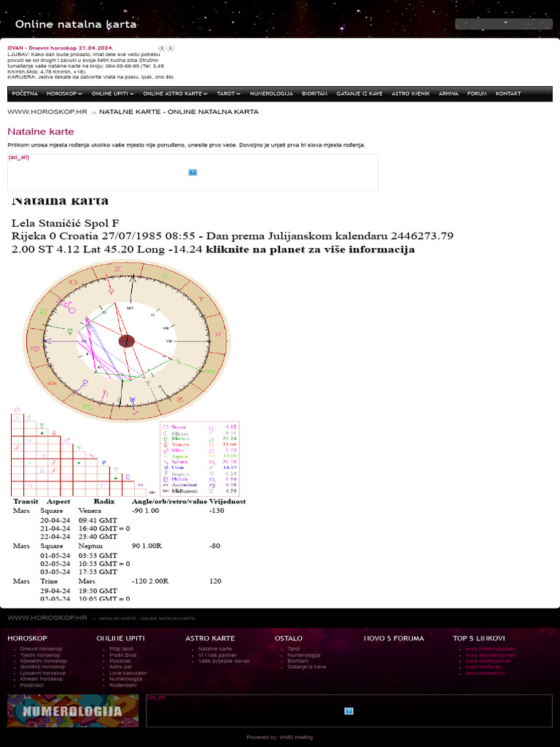Click the Venus glyph in the natal chart
The width and height of the screenshot is (560, 747).
112,290
